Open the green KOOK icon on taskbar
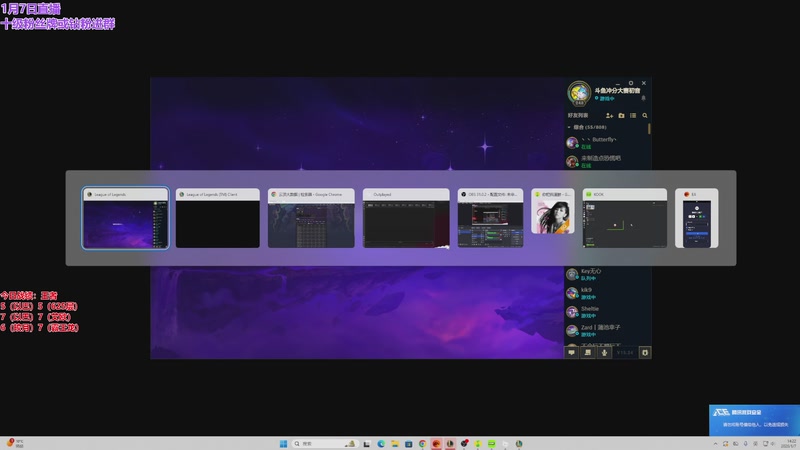This screenshot has width=800, height=450. [x=491, y=444]
